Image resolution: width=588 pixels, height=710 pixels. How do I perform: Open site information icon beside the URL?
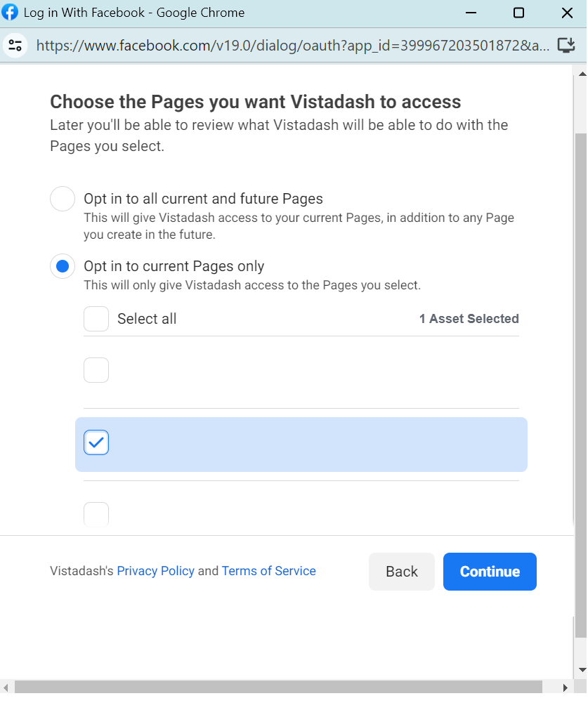coord(15,45)
